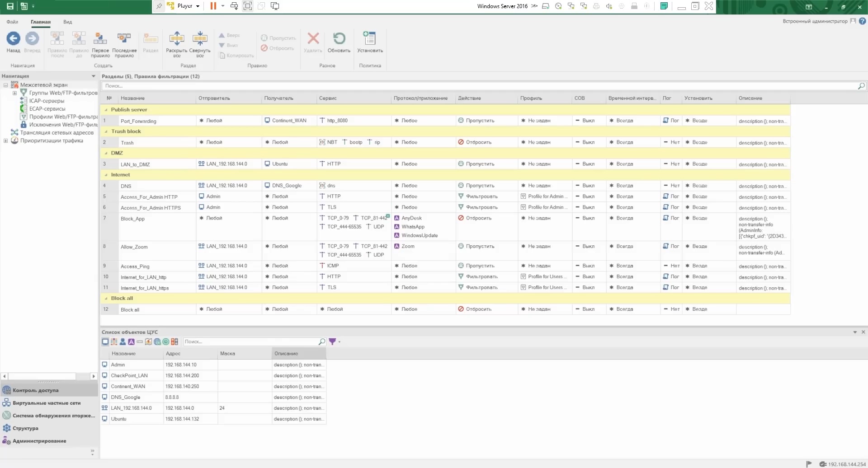868x468 pixels.
Task: Select Трансляция сетевых адресов in tree
Action: pos(57,133)
